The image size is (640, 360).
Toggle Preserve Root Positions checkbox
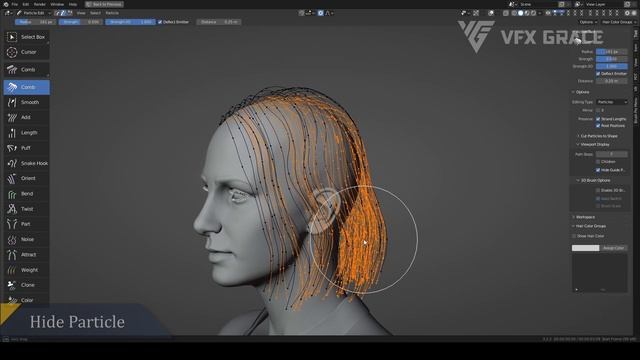pyautogui.click(x=598, y=126)
